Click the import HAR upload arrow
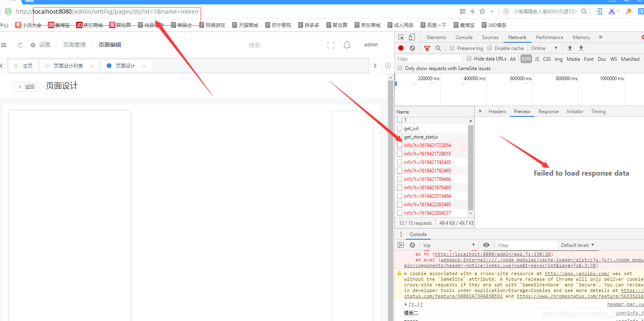This screenshot has width=644, height=321. click(x=570, y=48)
